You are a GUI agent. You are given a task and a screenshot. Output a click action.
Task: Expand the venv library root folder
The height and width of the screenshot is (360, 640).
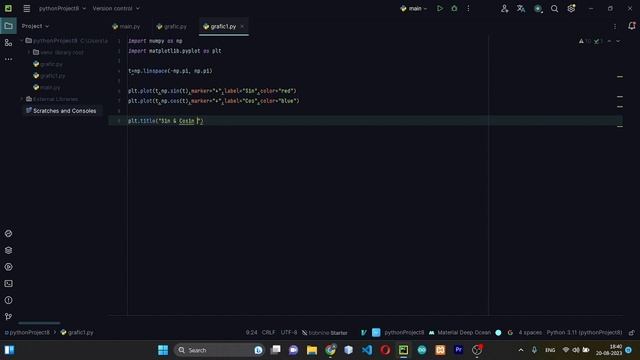click(29, 52)
